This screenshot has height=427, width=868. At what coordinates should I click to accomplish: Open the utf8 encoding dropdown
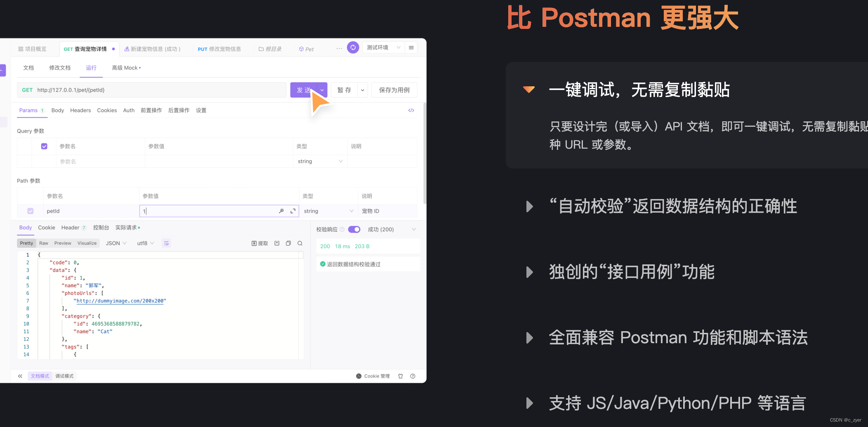[145, 243]
